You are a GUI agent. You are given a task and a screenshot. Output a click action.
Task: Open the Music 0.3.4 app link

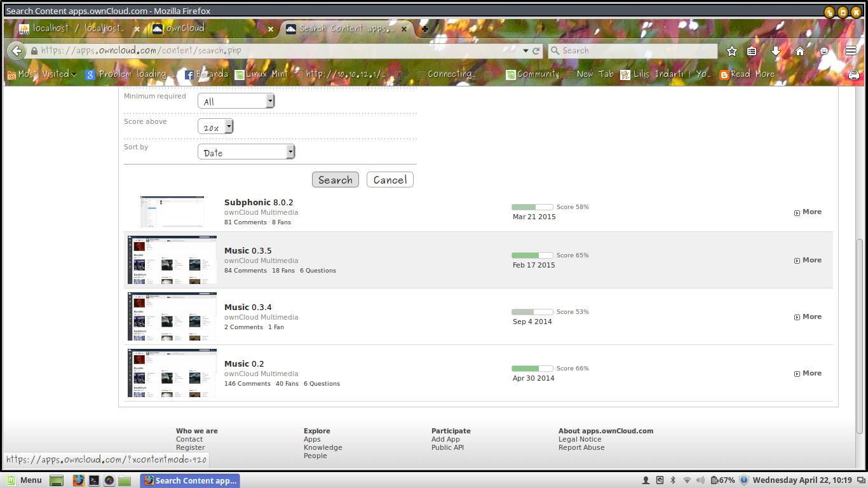[248, 308]
